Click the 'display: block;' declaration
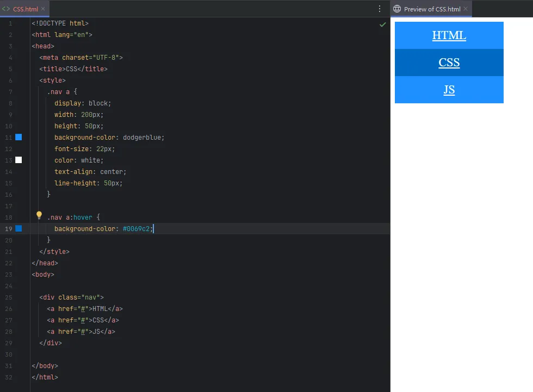 [83, 103]
